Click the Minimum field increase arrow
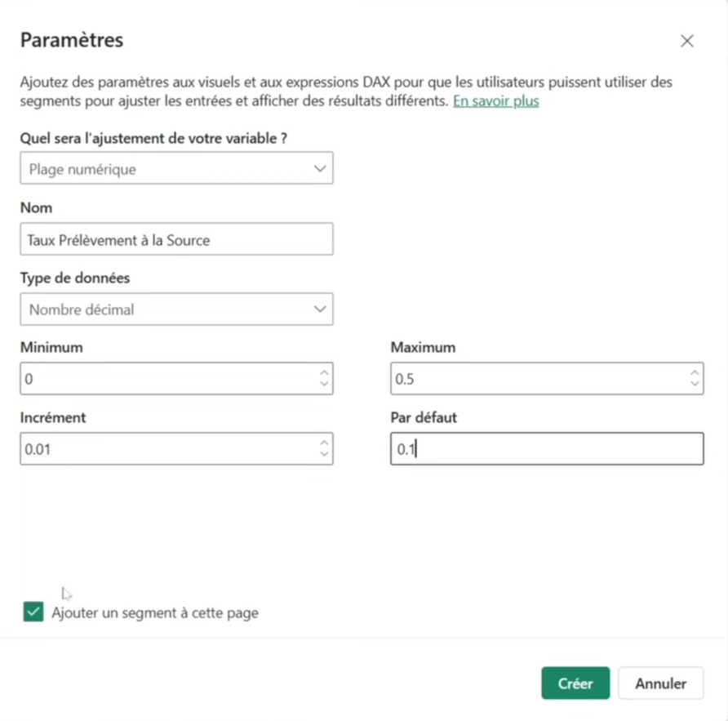The height and width of the screenshot is (721, 728). (x=324, y=373)
